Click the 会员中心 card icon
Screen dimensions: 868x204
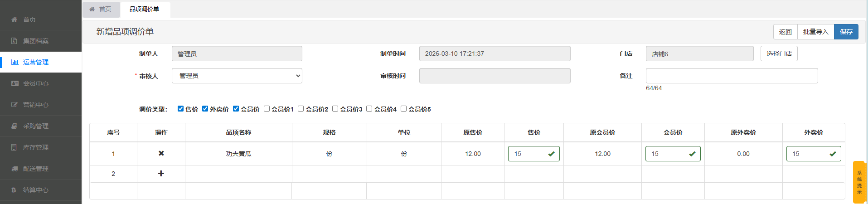(15, 83)
